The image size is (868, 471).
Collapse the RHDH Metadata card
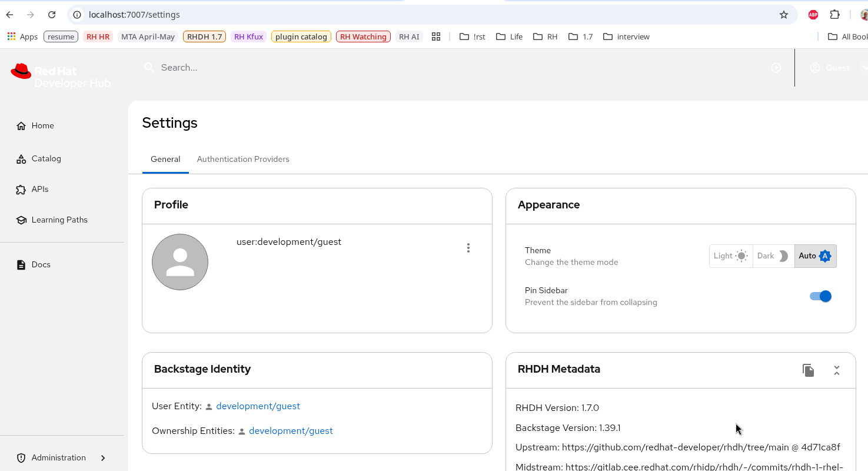[836, 370]
